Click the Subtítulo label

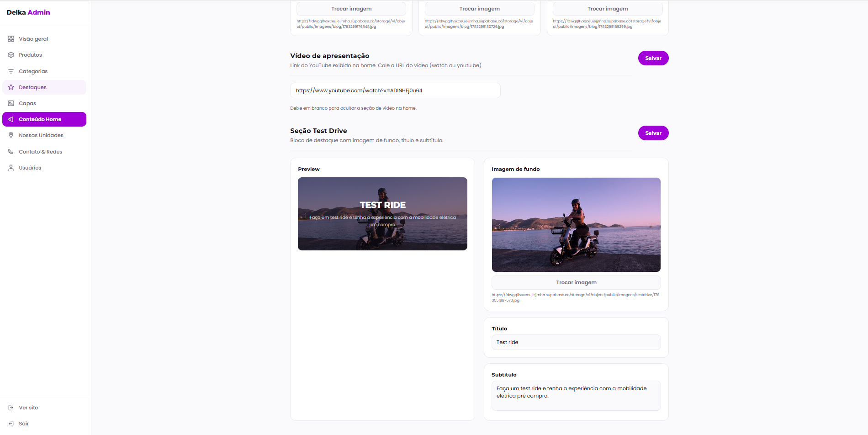[504, 375]
